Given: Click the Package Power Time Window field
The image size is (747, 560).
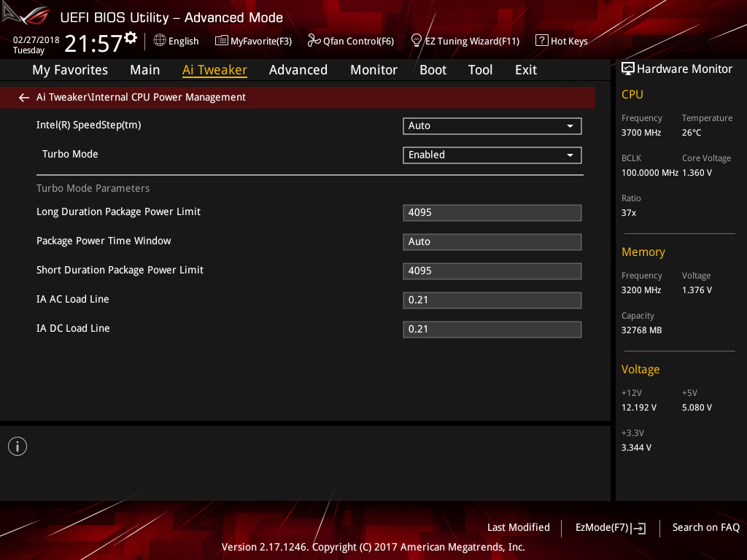Looking at the screenshot, I should [x=492, y=241].
